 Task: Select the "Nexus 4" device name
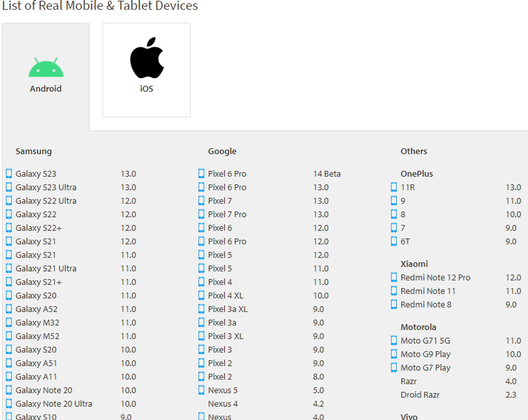pos(223,404)
